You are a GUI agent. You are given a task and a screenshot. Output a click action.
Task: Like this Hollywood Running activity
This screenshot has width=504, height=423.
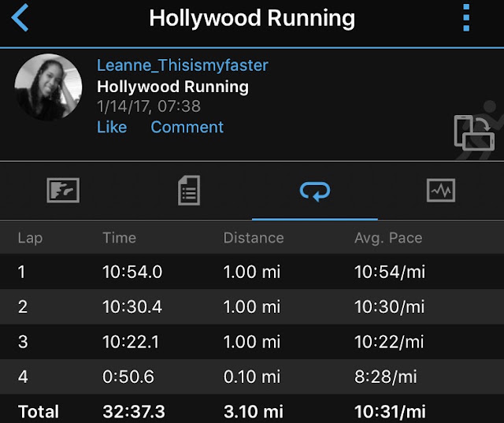[112, 127]
